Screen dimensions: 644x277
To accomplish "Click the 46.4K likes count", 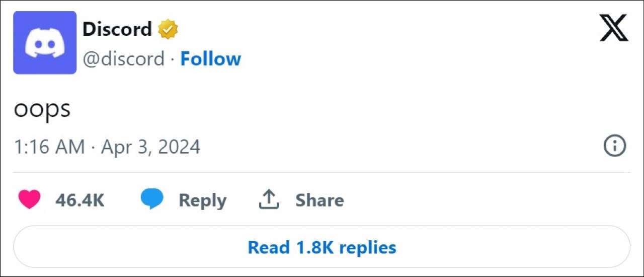I will point(79,200).
